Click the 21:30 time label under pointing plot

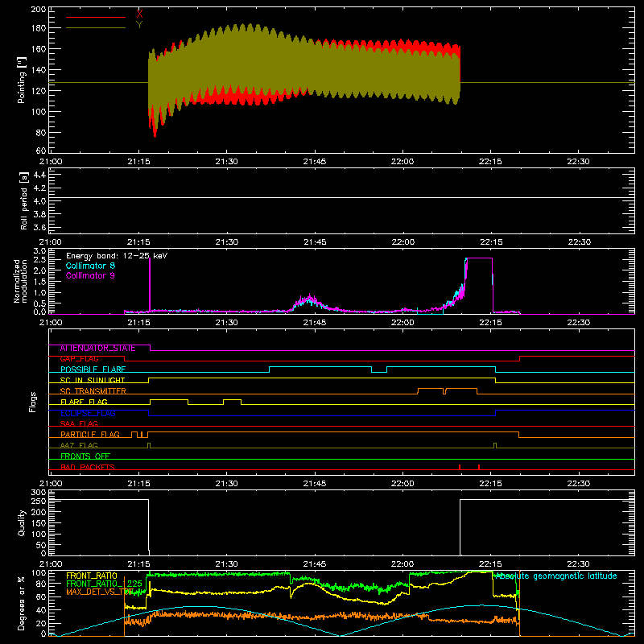click(227, 162)
